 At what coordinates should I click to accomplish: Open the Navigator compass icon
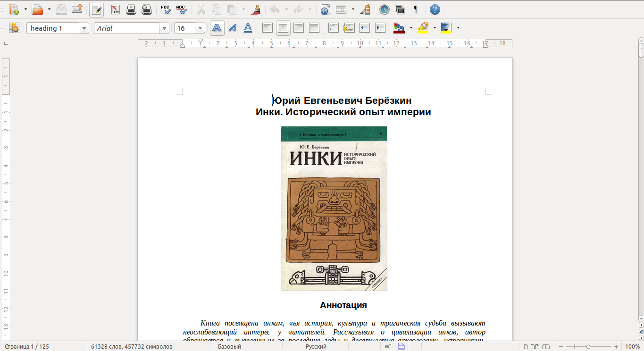pyautogui.click(x=385, y=9)
